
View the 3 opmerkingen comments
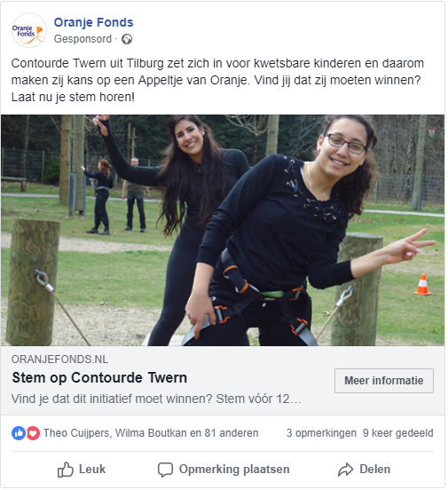click(321, 433)
